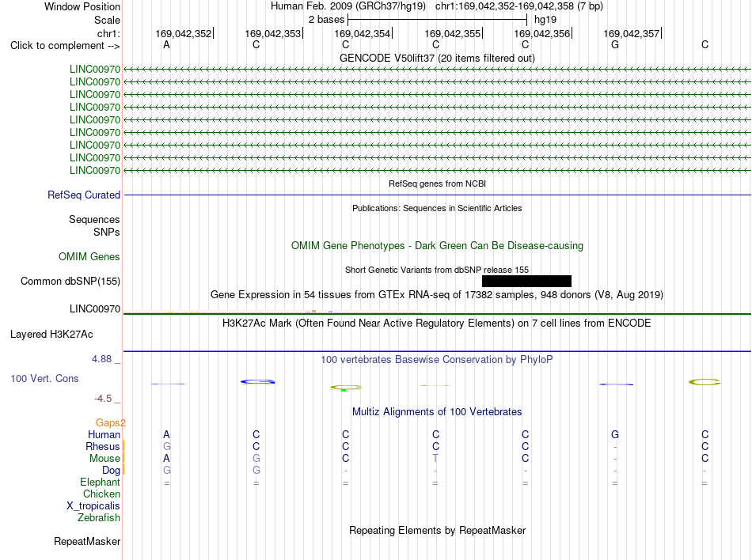Click position label 169,042,357 on ruler

click(632, 33)
